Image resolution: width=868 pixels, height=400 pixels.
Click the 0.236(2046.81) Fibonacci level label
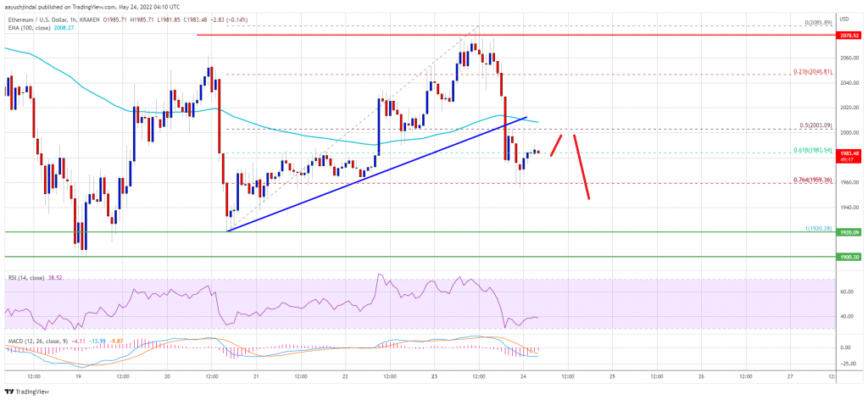click(815, 71)
